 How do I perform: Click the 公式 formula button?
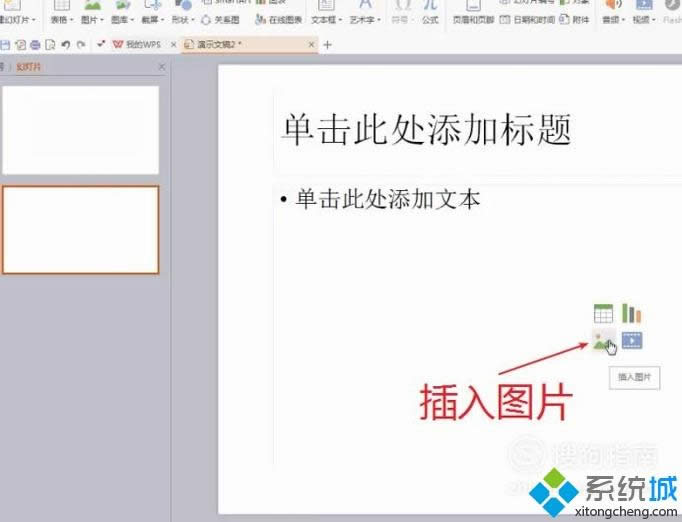(x=430, y=13)
